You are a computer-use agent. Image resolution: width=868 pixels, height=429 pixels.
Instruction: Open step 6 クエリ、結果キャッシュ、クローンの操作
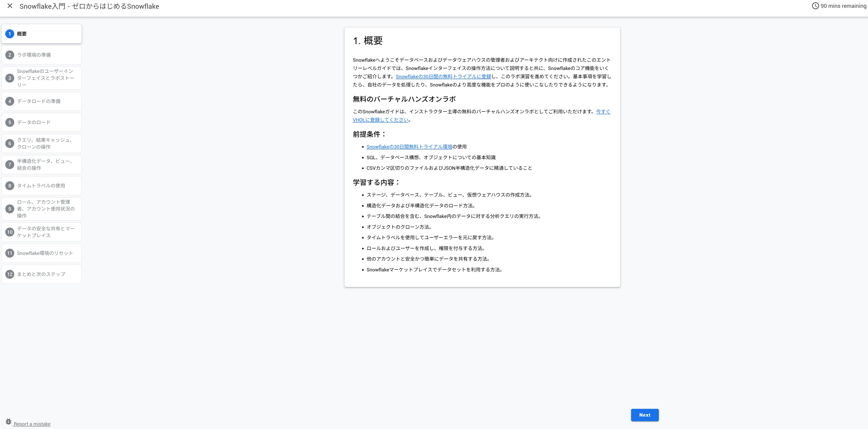(x=42, y=143)
